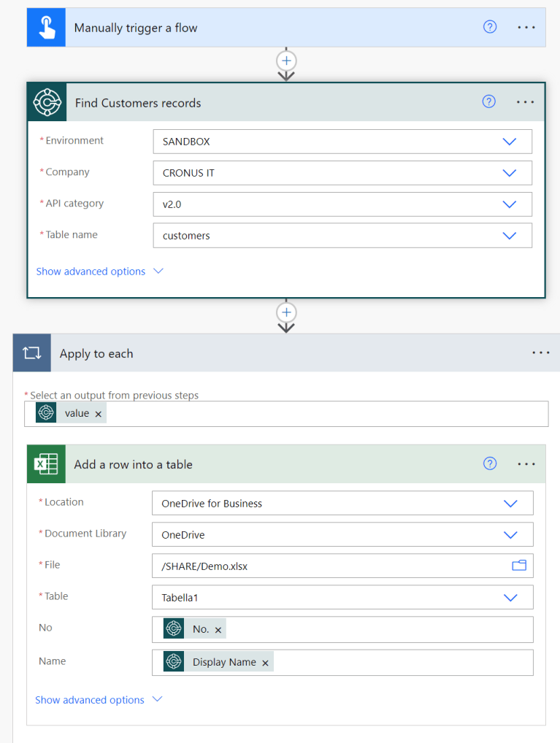This screenshot has width=560, height=743.
Task: Open help for Manually trigger a flow
Action: tap(490, 27)
